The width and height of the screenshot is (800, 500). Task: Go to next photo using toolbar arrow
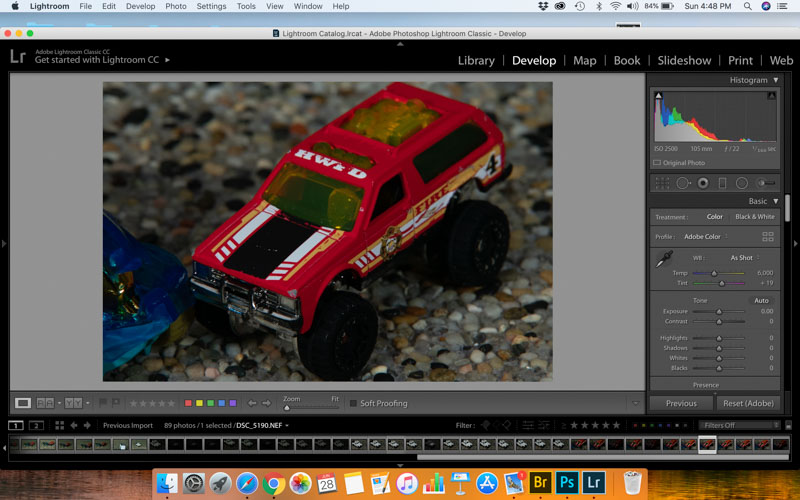point(266,403)
